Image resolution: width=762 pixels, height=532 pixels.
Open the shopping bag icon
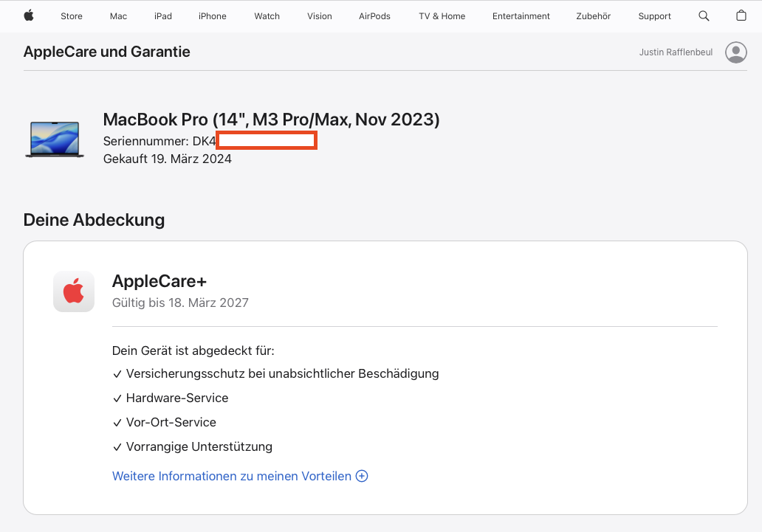coord(741,15)
